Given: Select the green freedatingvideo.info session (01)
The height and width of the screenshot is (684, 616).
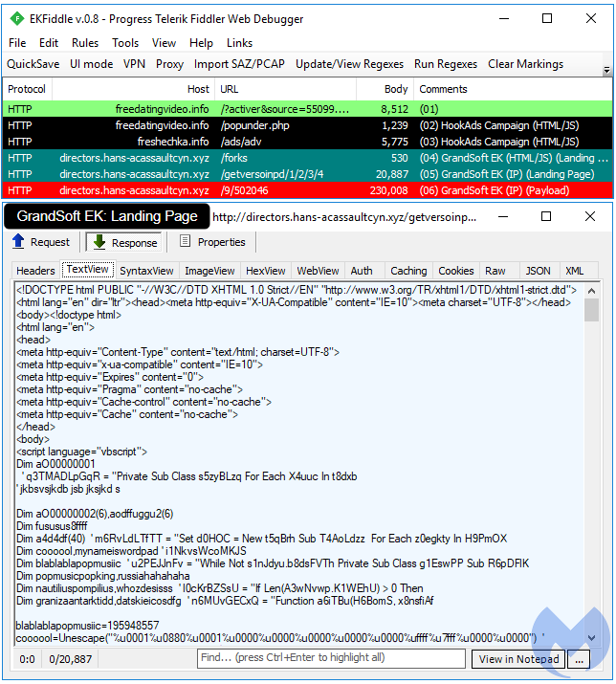Looking at the screenshot, I should click(x=308, y=109).
